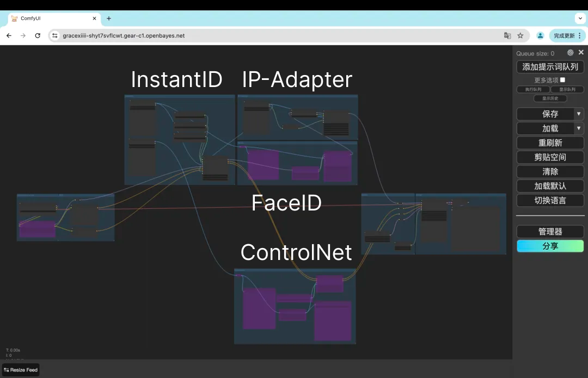The height and width of the screenshot is (378, 588).
Task: Close the ComfyUI queue panel
Action: [581, 52]
